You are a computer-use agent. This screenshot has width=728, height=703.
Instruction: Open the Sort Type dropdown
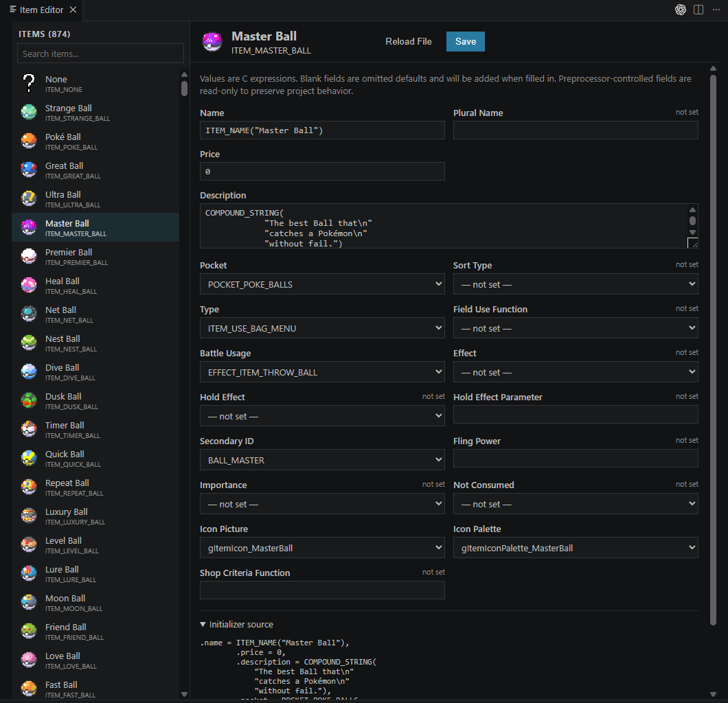tap(576, 284)
